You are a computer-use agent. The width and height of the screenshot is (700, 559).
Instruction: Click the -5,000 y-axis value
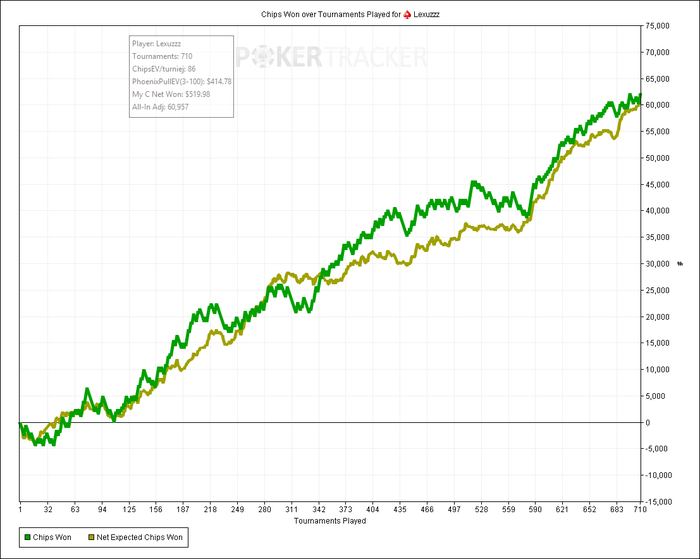(658, 449)
